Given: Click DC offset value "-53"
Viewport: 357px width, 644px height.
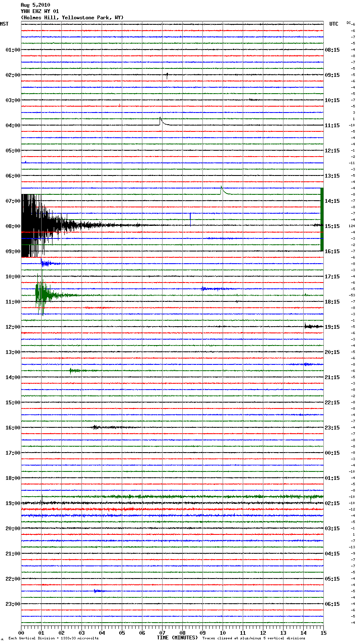Looking at the screenshot, I should click(x=352, y=295).
